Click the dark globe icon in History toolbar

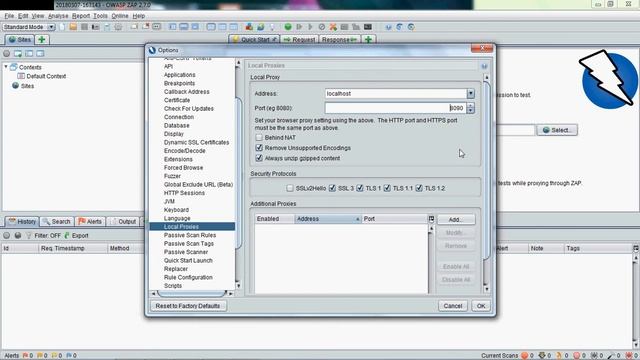[x=18, y=236]
